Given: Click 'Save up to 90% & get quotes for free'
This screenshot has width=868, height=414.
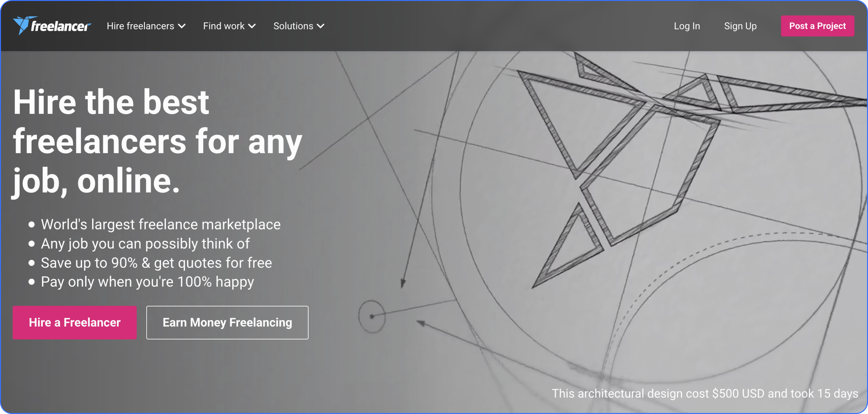Looking at the screenshot, I should [x=156, y=263].
